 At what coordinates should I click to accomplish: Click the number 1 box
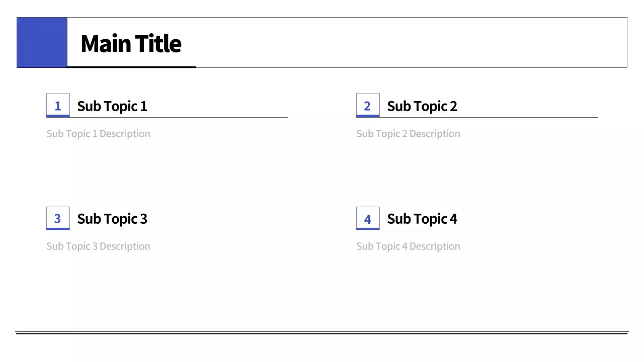pyautogui.click(x=58, y=106)
